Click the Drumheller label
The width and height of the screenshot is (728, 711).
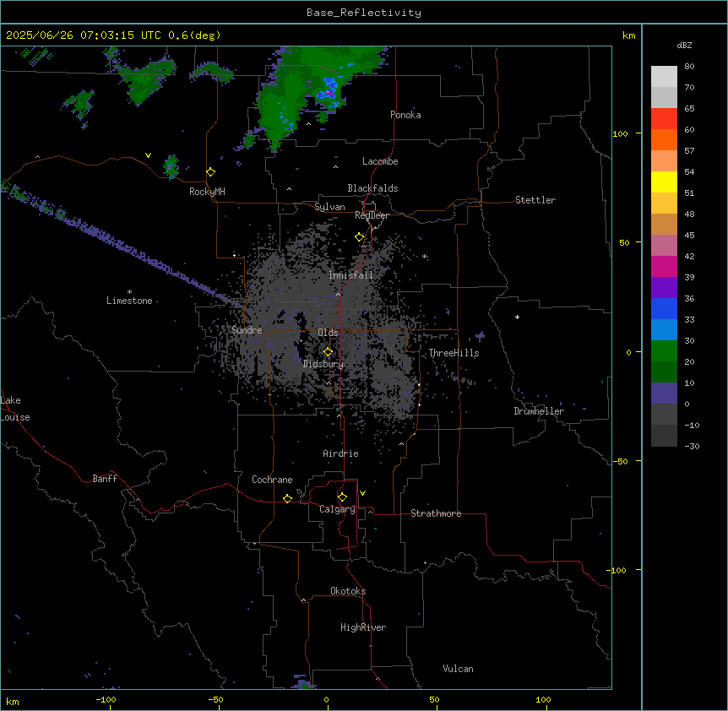click(539, 411)
